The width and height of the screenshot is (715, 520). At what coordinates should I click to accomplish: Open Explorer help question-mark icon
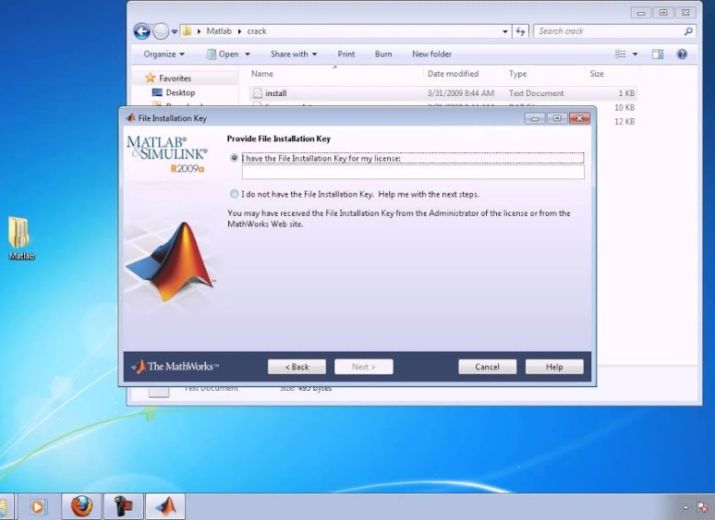pyautogui.click(x=682, y=54)
